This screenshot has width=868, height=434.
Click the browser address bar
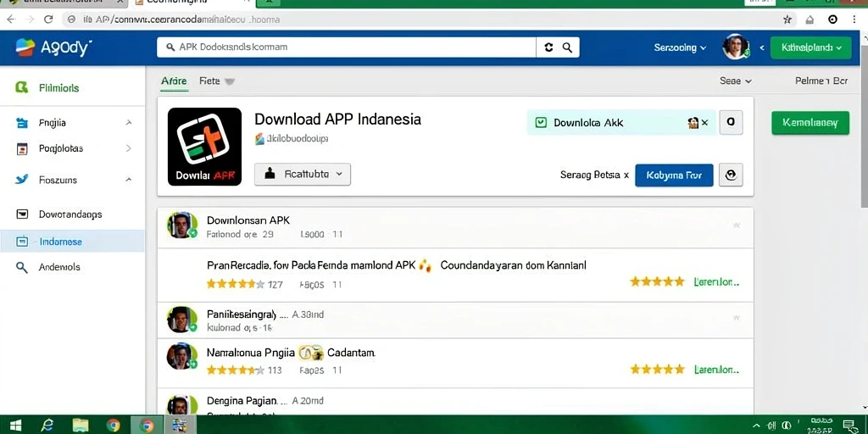420,19
